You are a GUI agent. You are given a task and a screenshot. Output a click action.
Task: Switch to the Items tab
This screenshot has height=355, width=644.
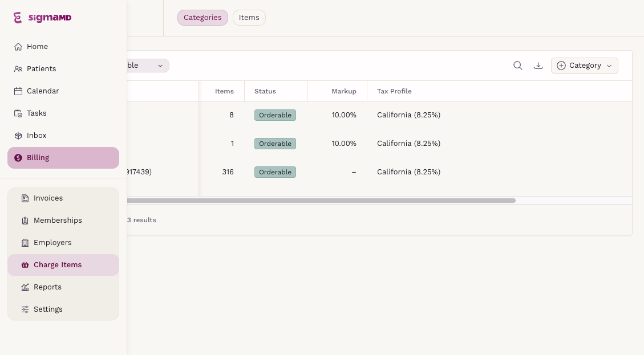(x=249, y=18)
